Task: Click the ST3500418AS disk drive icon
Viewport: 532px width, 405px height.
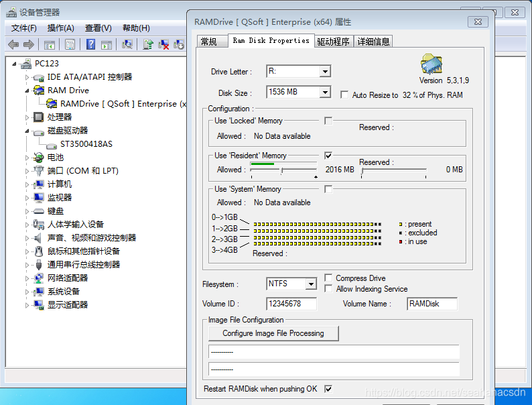Action: click(51, 146)
